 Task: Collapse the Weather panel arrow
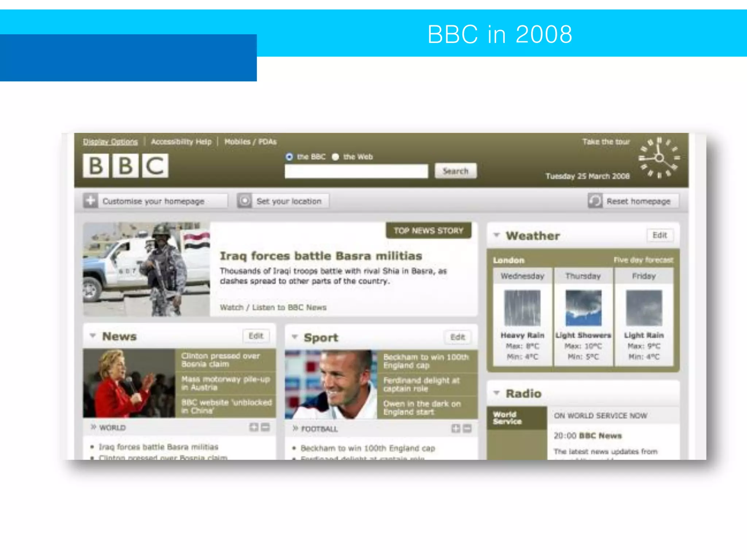click(x=496, y=235)
